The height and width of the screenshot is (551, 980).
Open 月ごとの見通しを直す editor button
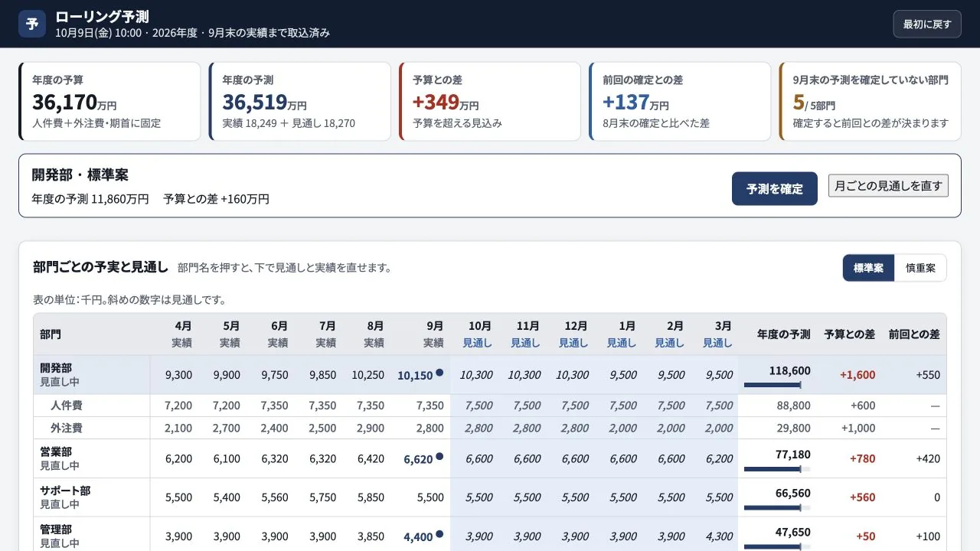(888, 185)
